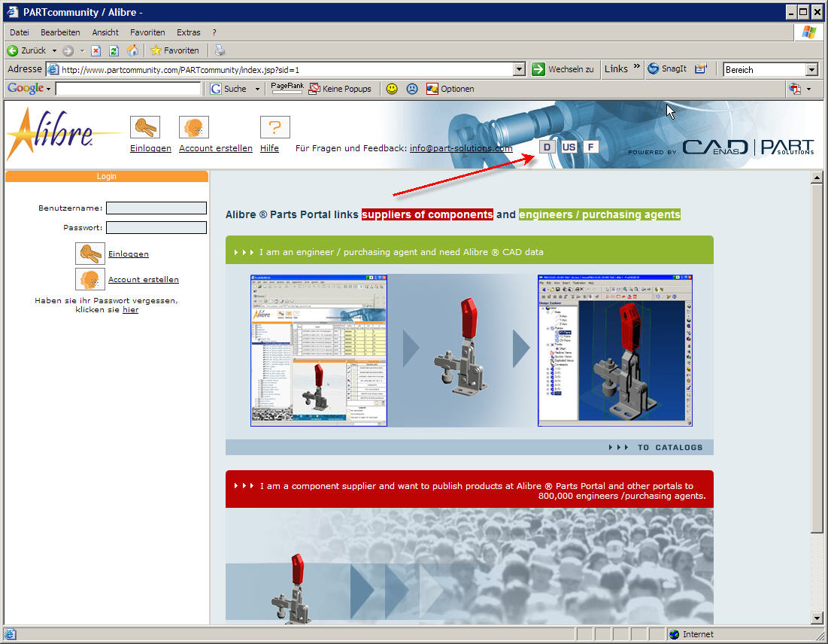Launch the SnagIt capture icon
This screenshot has height=644, width=828.
(667, 68)
